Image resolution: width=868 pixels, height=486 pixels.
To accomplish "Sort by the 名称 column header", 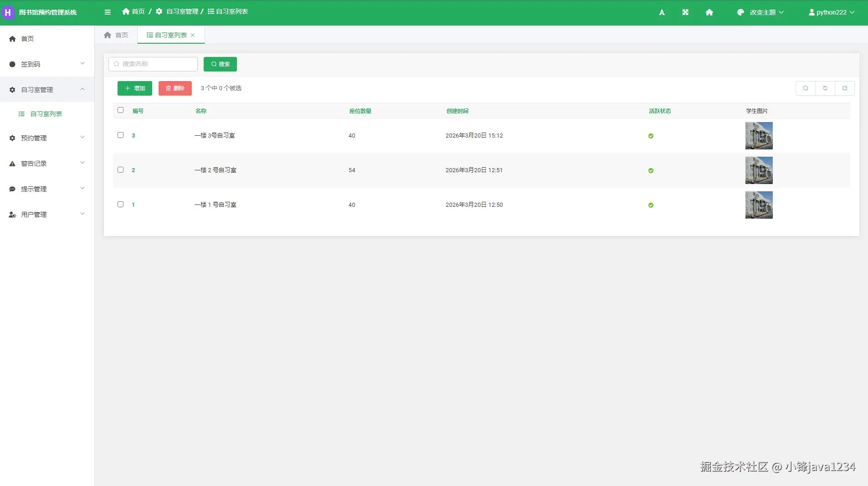I will tap(201, 111).
